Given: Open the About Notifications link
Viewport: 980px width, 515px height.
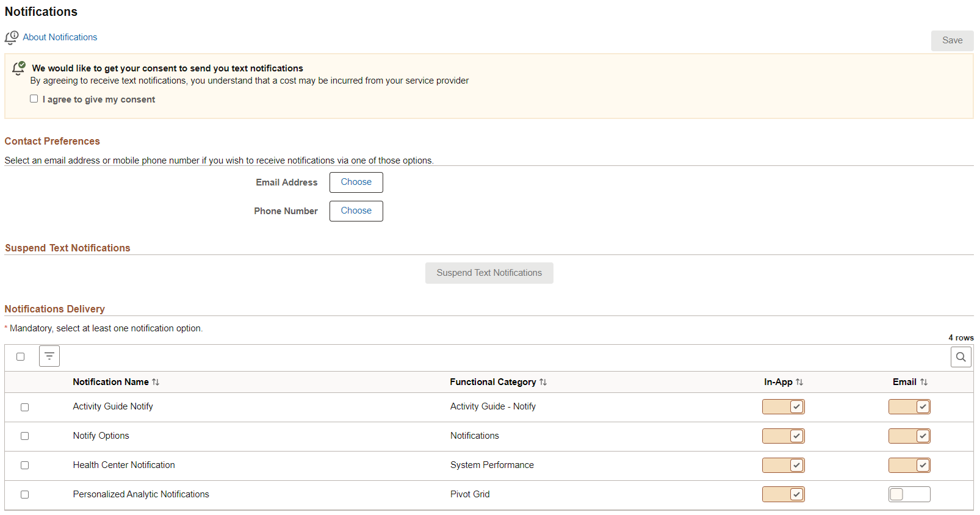Looking at the screenshot, I should coord(60,37).
